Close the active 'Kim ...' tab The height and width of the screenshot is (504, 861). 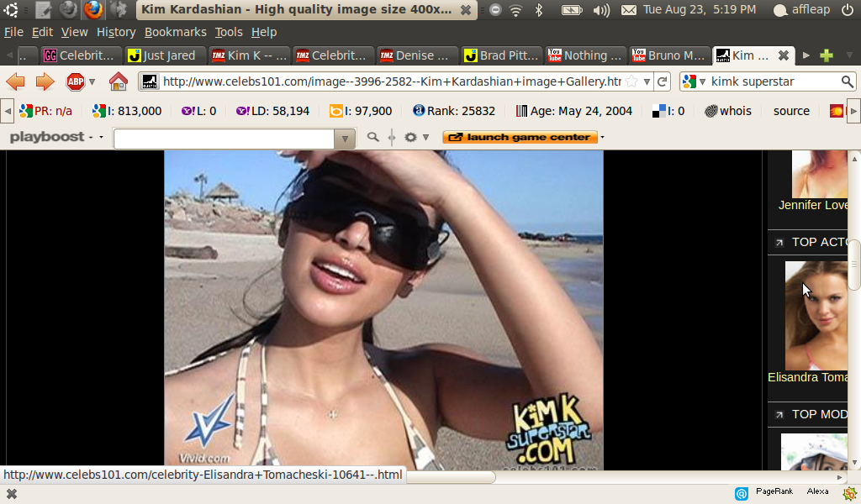[784, 55]
